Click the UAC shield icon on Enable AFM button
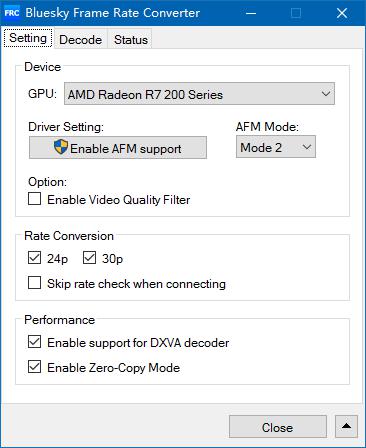The image size is (366, 448). [61, 147]
